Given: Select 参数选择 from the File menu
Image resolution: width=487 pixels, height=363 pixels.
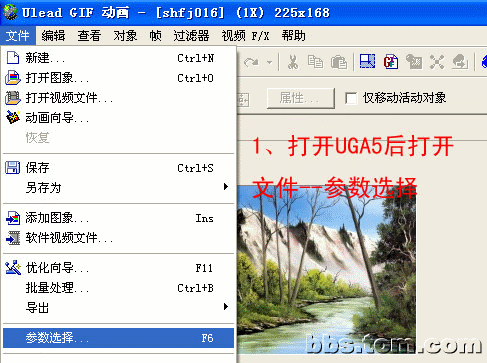Looking at the screenshot, I should point(118,338).
